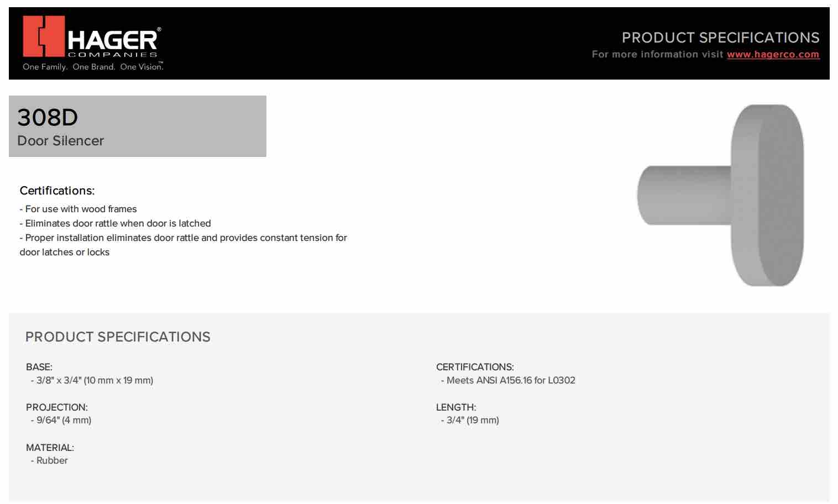Click the PRODUCT SPECIFICATIONS header in black banner
The image size is (838, 504).
[x=720, y=38]
